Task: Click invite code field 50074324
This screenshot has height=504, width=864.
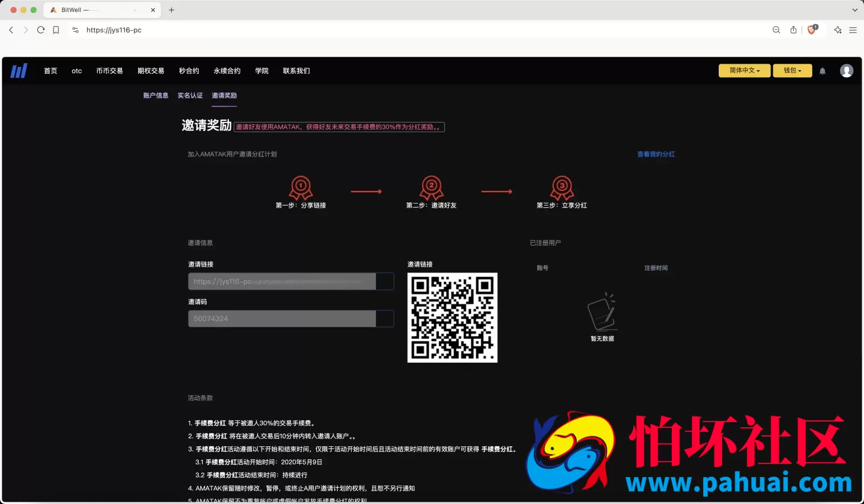Action: point(282,319)
